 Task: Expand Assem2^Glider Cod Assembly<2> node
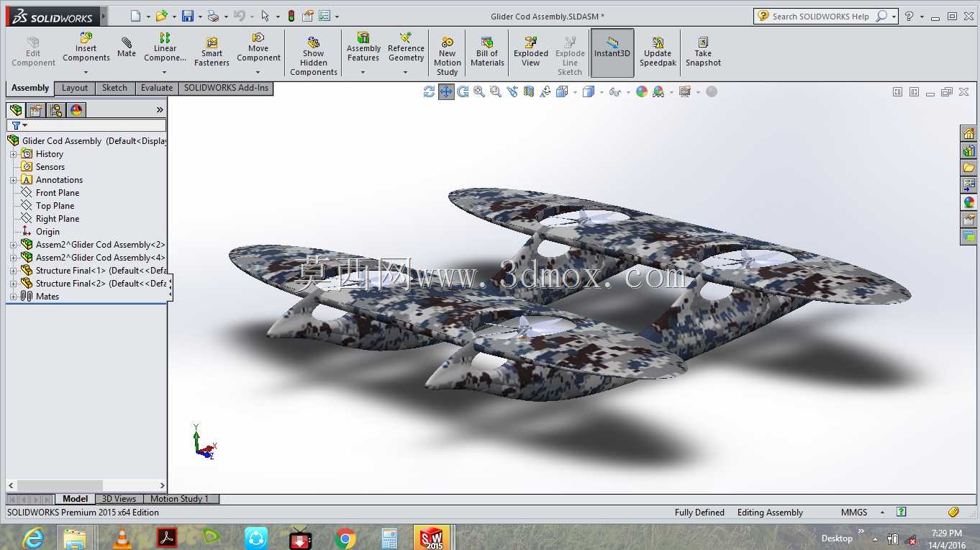click(13, 245)
